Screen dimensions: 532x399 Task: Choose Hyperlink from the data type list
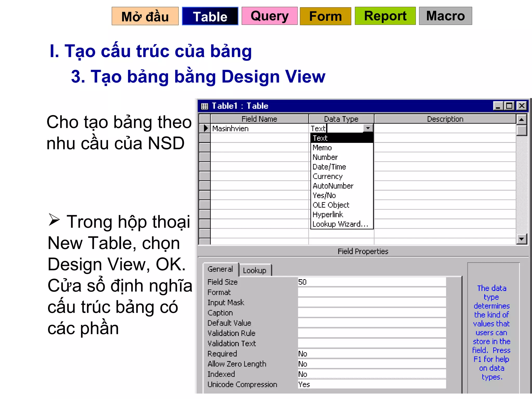point(342,215)
